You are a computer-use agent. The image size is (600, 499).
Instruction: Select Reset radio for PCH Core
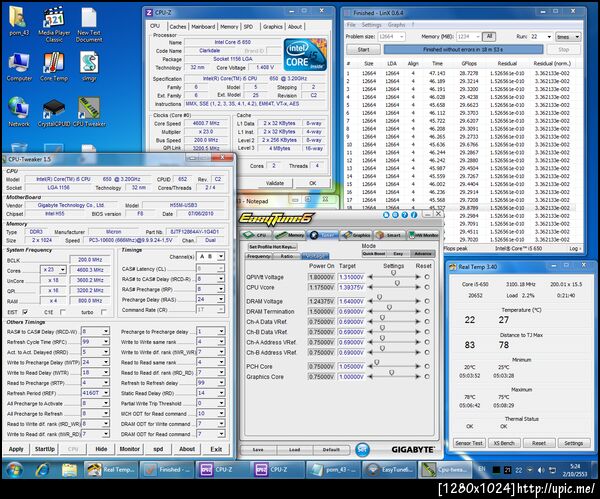pyautogui.click(x=427, y=366)
